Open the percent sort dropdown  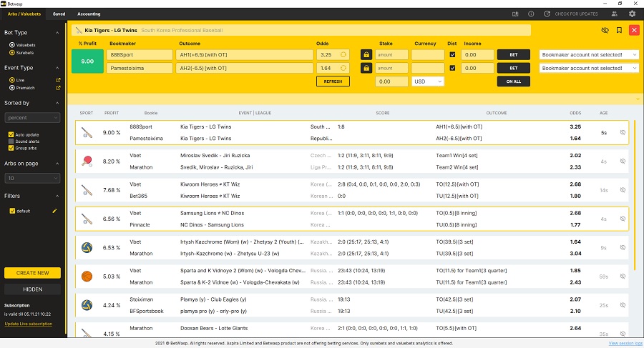32,118
